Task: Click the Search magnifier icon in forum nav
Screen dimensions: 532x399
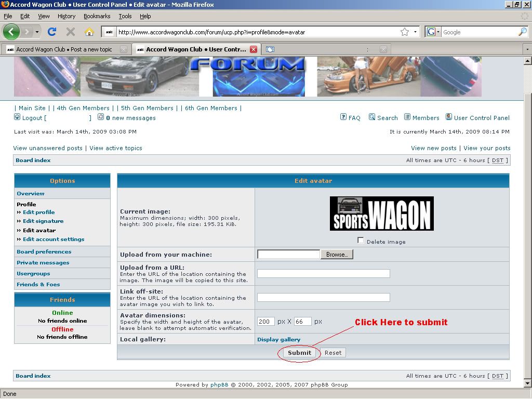Action: click(x=372, y=117)
